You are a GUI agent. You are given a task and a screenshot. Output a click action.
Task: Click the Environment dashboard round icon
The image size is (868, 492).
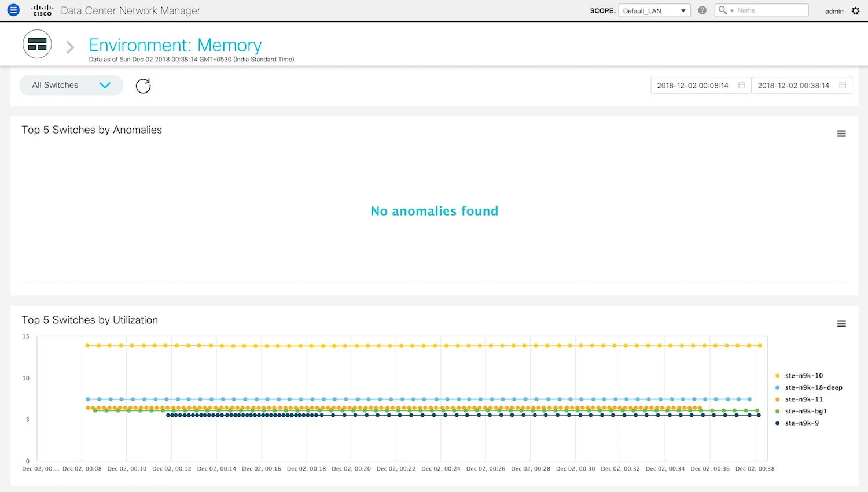click(37, 45)
